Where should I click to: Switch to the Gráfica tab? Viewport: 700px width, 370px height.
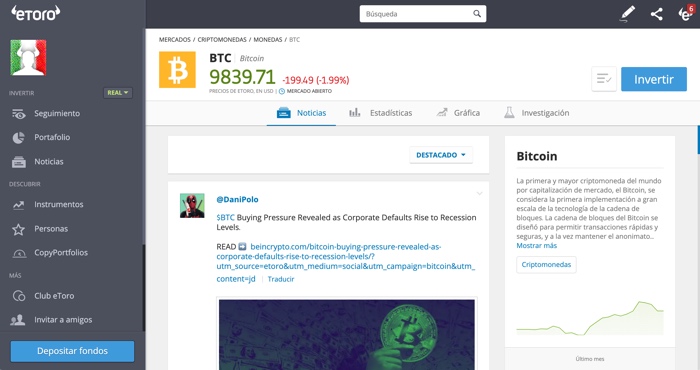[458, 113]
